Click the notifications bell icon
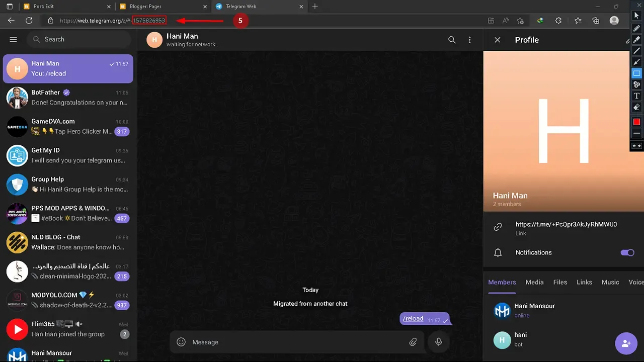This screenshot has height=362, width=644. tap(498, 253)
